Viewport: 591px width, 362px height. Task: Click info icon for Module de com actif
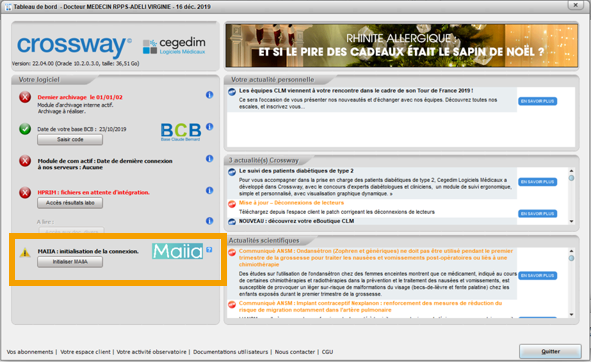210,159
